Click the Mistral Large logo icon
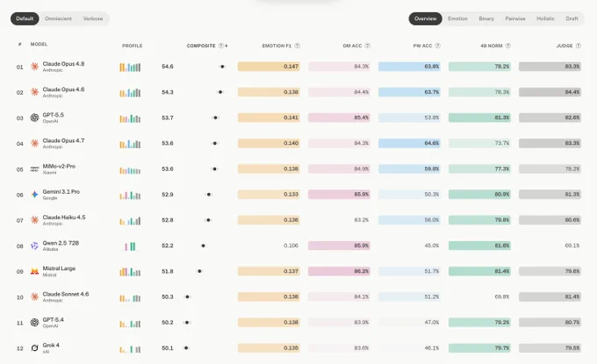This screenshot has height=364, width=597. [34, 271]
